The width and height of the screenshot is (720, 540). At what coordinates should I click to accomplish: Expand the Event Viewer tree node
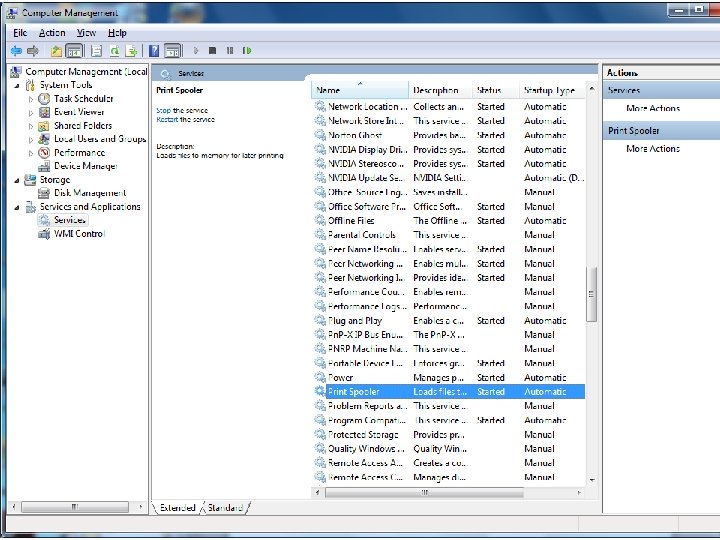(x=31, y=112)
